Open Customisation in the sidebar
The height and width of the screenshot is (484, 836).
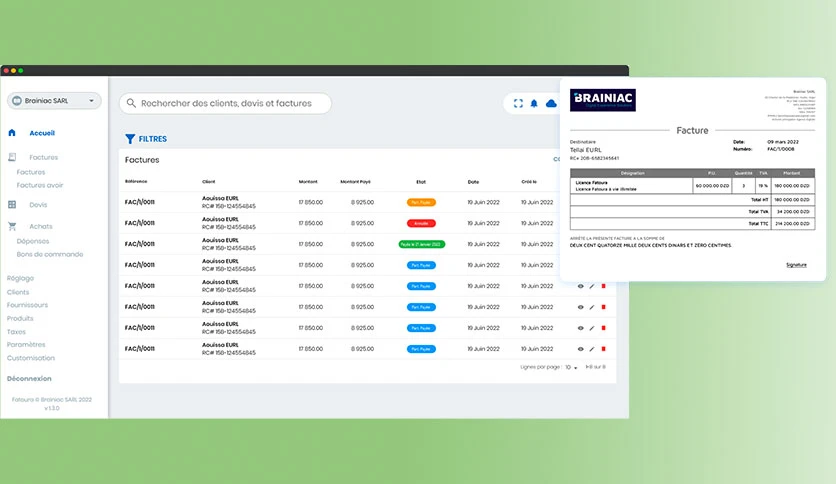[x=31, y=358]
